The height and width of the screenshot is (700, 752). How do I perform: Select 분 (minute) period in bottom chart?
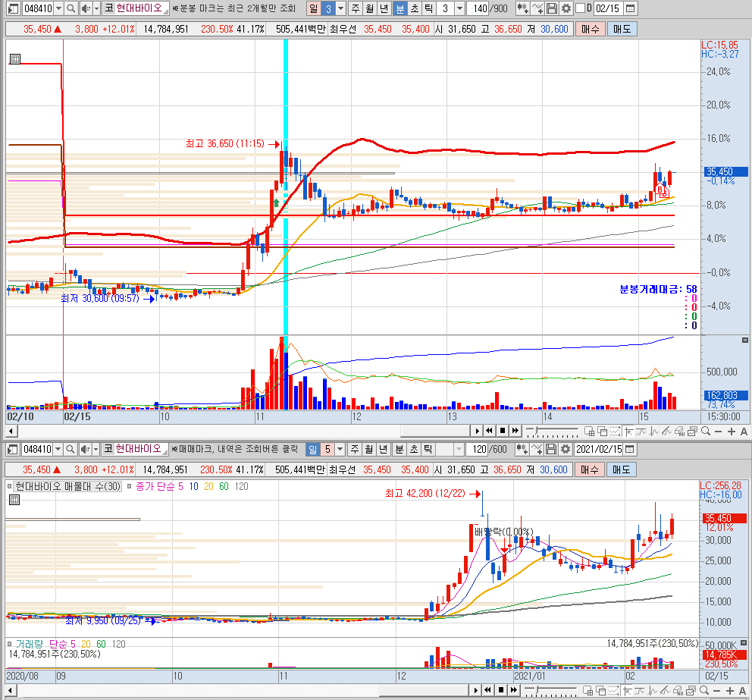pyautogui.click(x=399, y=450)
